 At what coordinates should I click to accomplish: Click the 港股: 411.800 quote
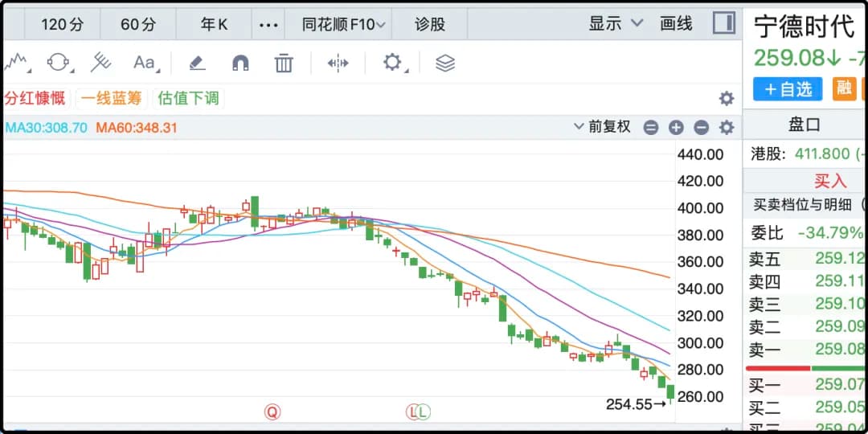pyautogui.click(x=807, y=154)
